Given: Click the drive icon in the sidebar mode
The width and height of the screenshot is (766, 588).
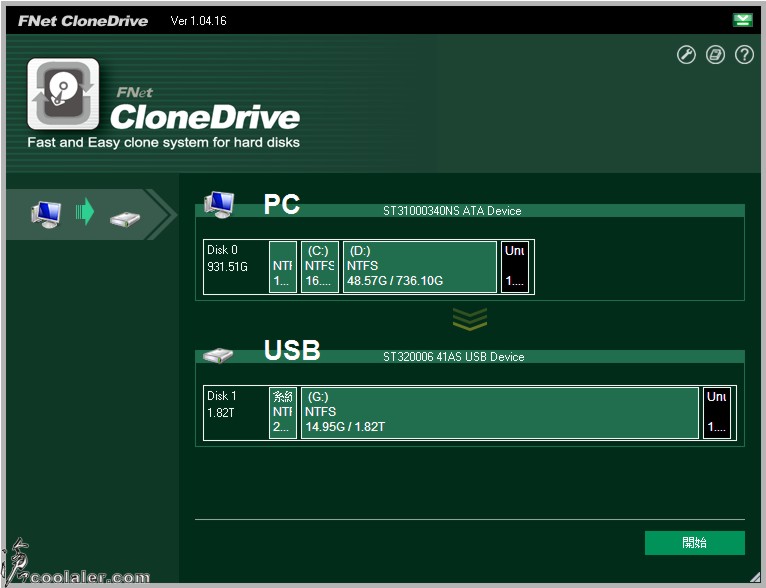Looking at the screenshot, I should tap(125, 218).
